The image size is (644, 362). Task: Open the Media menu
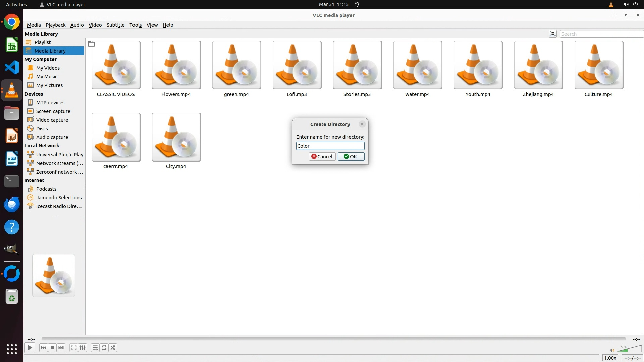point(34,25)
